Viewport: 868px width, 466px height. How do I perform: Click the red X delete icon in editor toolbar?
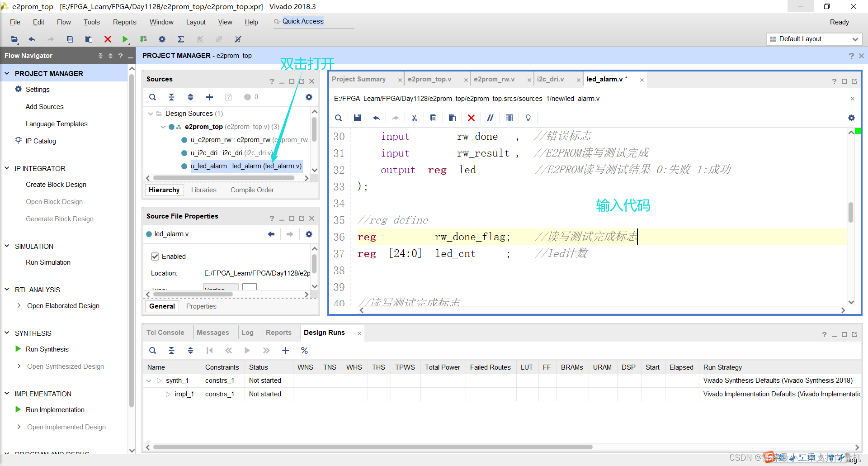pyautogui.click(x=471, y=118)
